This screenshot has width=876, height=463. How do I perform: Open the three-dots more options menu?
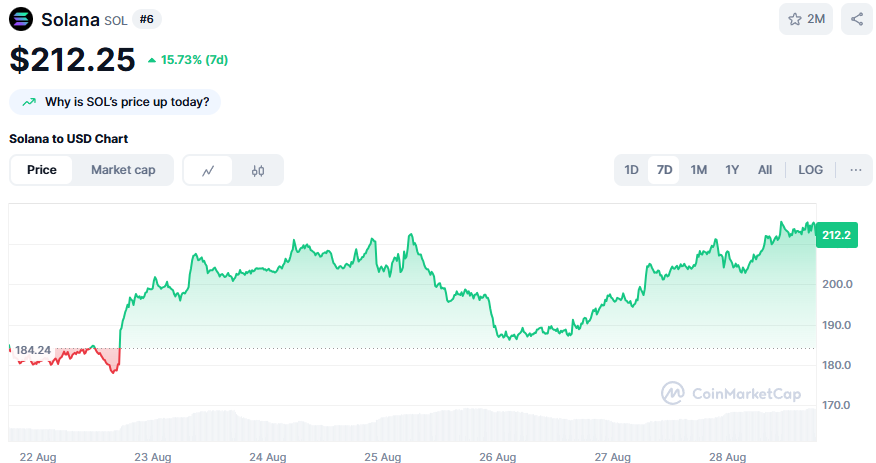pyautogui.click(x=856, y=170)
